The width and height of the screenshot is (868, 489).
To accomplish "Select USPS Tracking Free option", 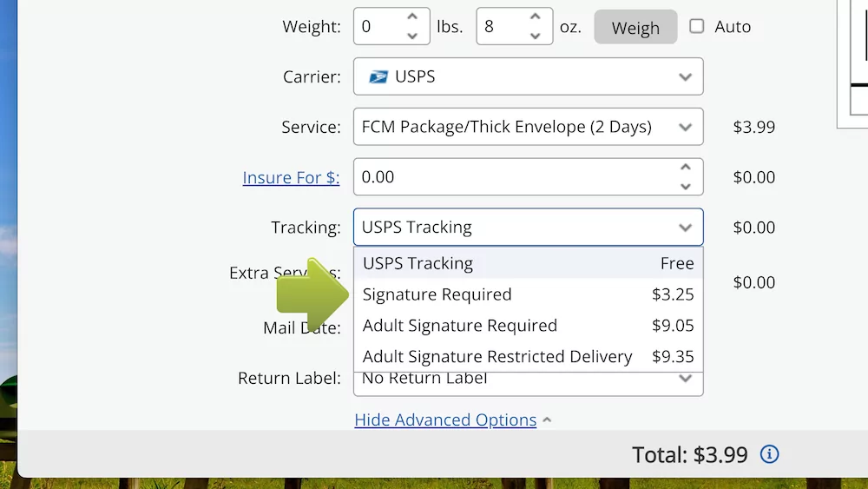I will pyautogui.click(x=528, y=263).
